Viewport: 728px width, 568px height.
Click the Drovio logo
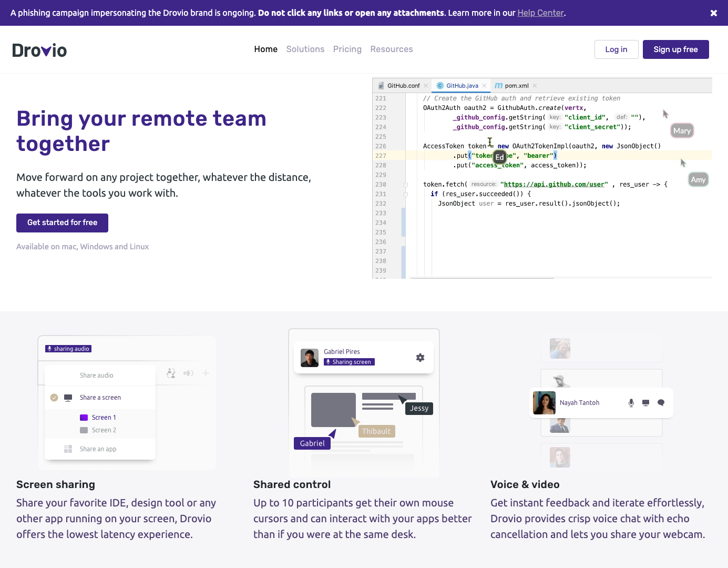[x=39, y=50]
